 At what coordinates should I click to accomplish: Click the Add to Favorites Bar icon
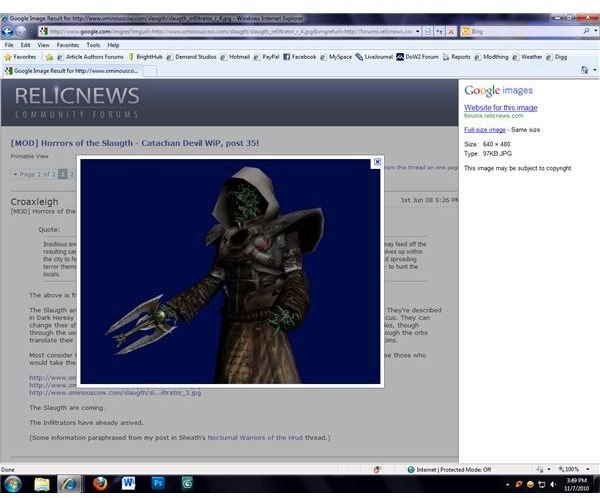pyautogui.click(x=49, y=57)
